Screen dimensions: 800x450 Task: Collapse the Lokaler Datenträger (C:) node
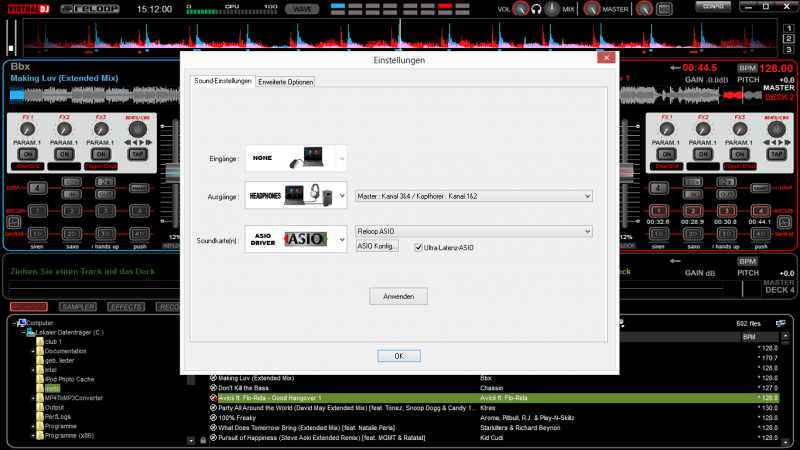pos(23,333)
